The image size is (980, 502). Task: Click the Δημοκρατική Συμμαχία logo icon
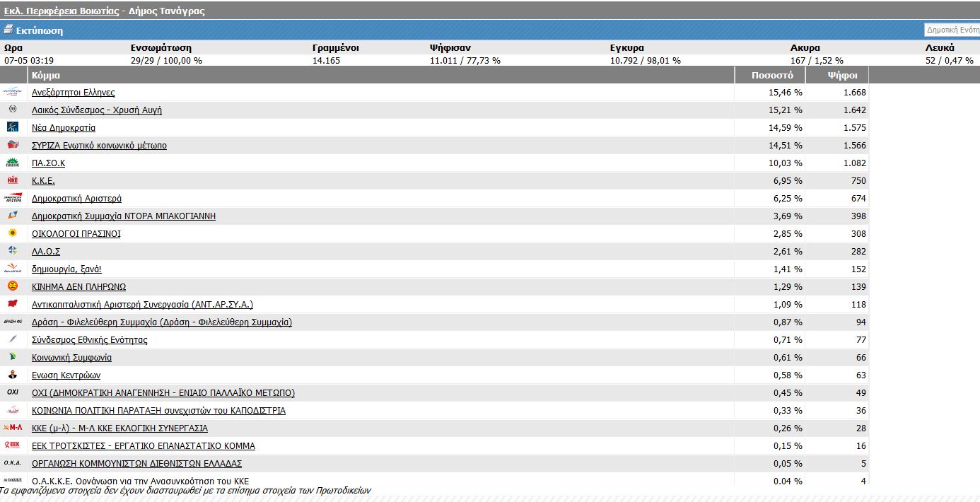(x=13, y=216)
